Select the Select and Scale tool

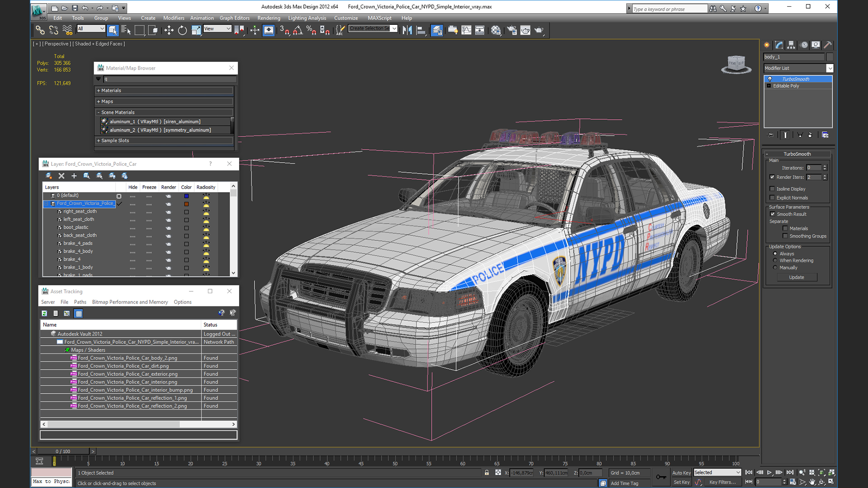coord(196,30)
